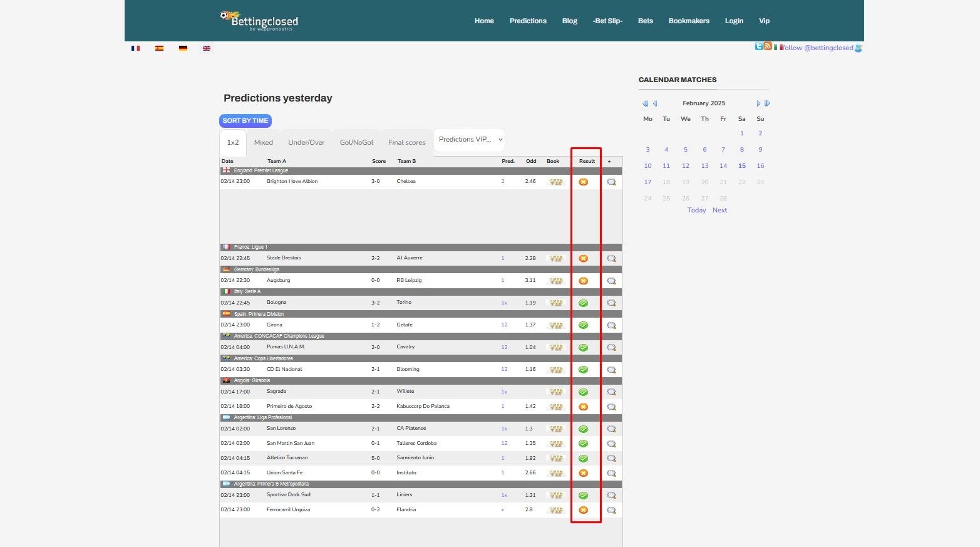Jump to next year in calendar
This screenshot has height=547, width=980.
click(767, 103)
